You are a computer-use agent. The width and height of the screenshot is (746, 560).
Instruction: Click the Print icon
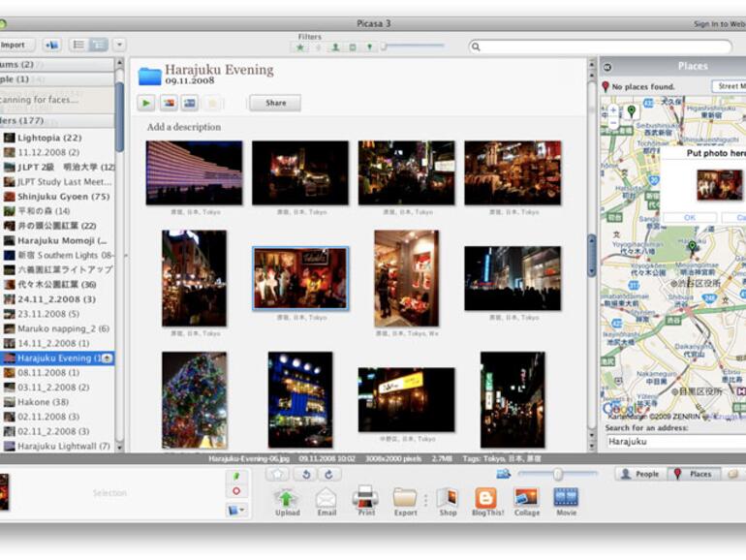tap(365, 498)
